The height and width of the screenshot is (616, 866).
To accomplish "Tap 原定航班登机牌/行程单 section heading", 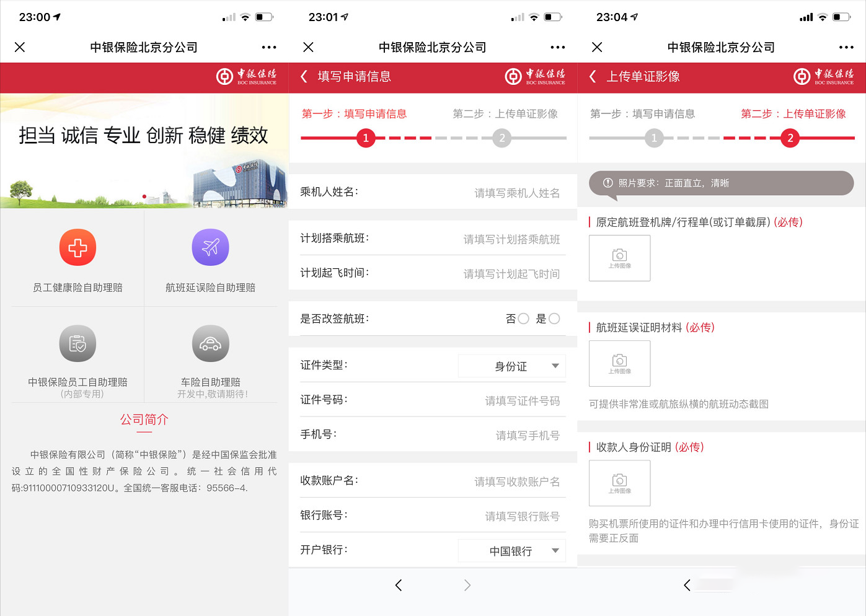I will point(699,222).
